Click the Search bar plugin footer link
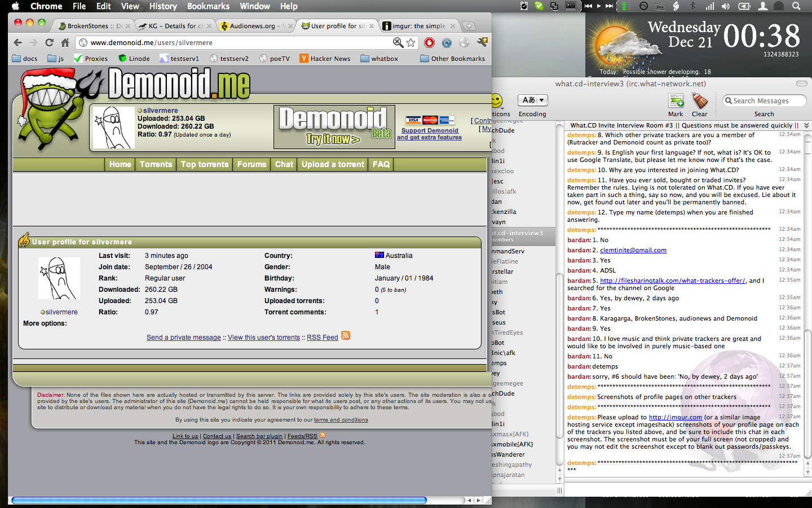This screenshot has height=508, width=812. coord(259,436)
